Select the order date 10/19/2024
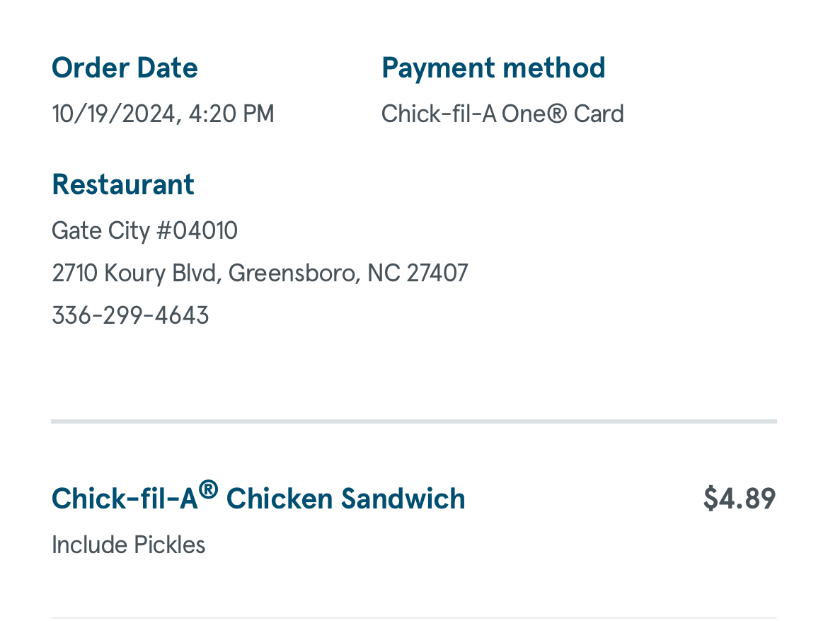This screenshot has width=828, height=621. point(115,114)
